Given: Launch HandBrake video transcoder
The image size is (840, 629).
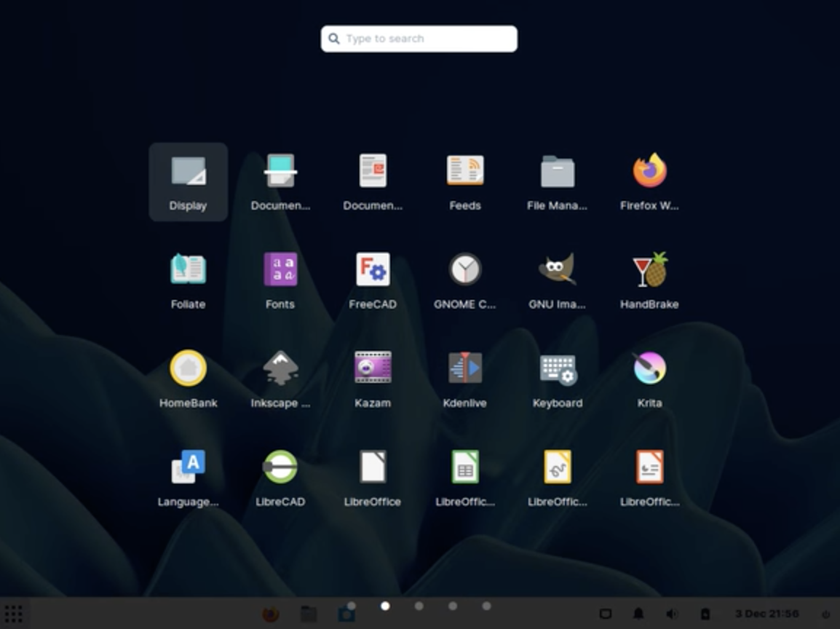Looking at the screenshot, I should coord(649,281).
